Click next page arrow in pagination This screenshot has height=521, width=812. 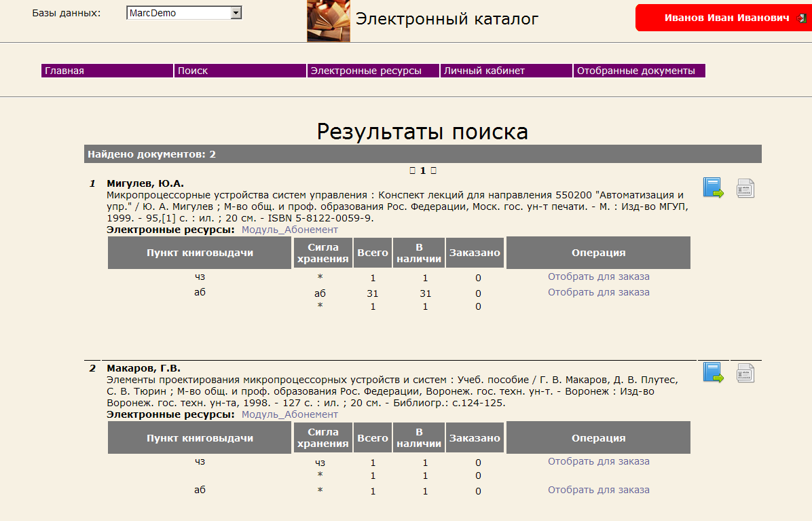pyautogui.click(x=433, y=170)
